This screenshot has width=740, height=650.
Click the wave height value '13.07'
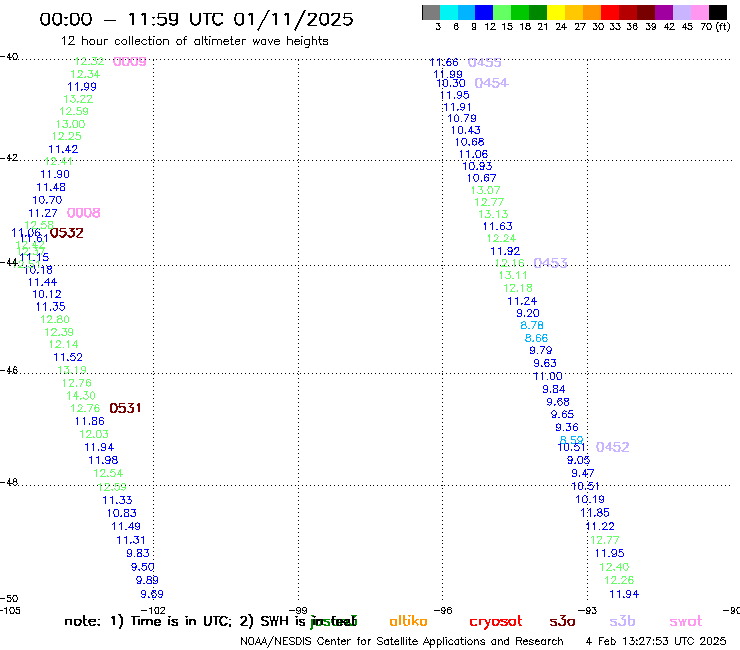[486, 190]
